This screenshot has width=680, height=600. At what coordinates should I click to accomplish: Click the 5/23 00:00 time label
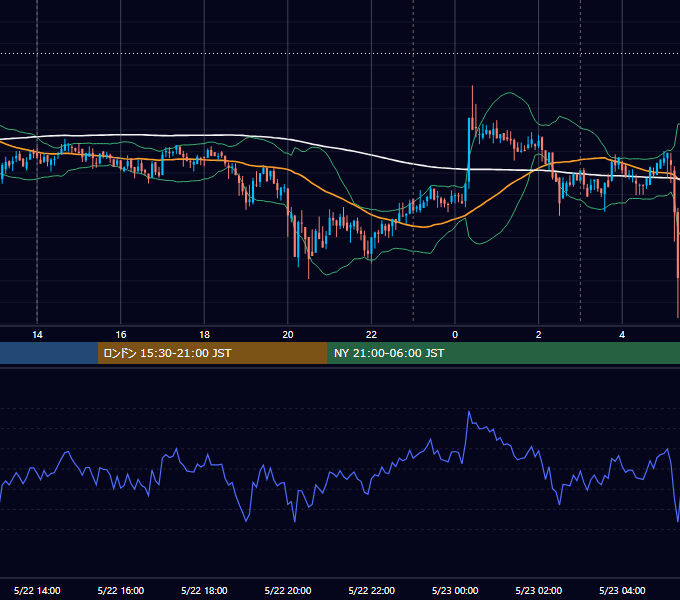tap(455, 590)
